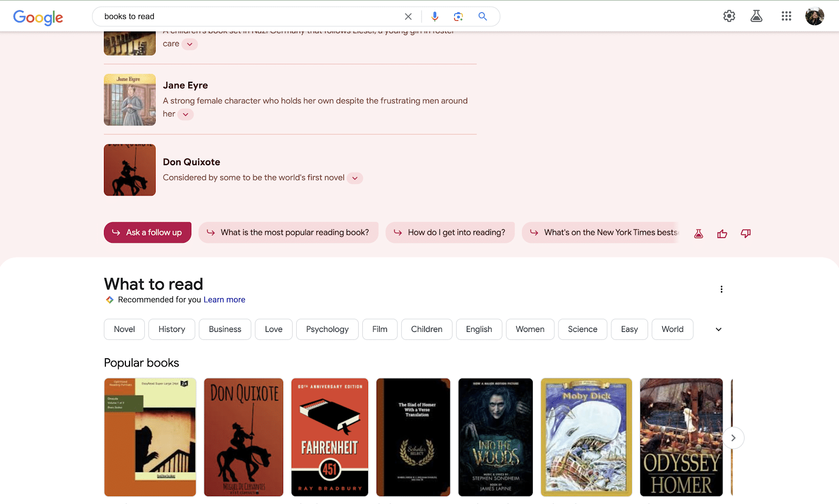Click the 'Ask a follow up' button
This screenshot has width=839, height=504.
pyautogui.click(x=147, y=232)
